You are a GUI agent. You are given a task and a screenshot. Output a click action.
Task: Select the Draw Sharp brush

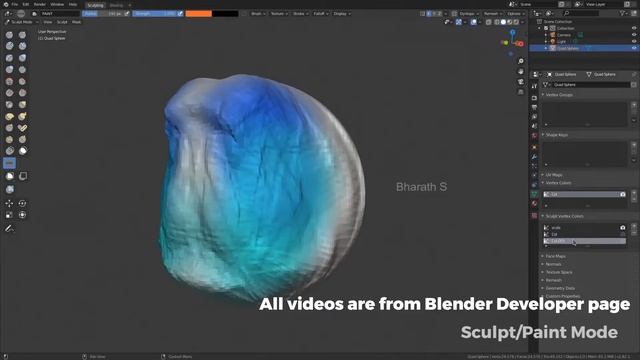22,35
